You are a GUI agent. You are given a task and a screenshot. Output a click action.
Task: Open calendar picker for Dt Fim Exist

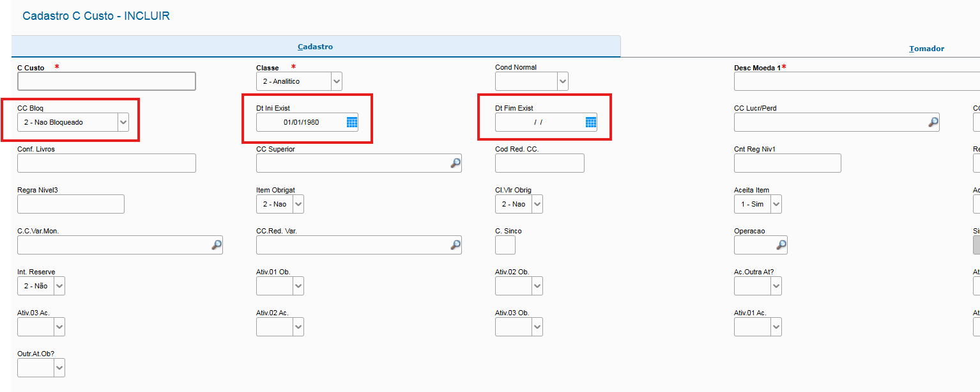pos(591,122)
